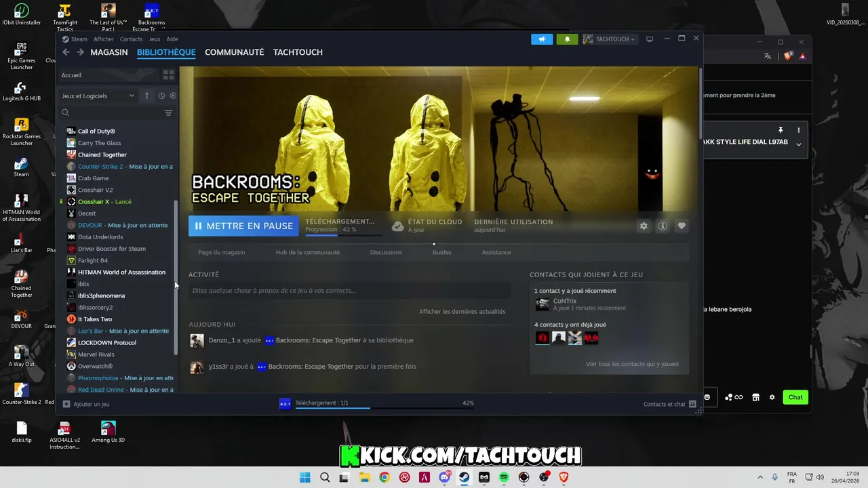Image resolution: width=868 pixels, height=488 pixels.
Task: Open Page du magasin link
Action: 222,253
